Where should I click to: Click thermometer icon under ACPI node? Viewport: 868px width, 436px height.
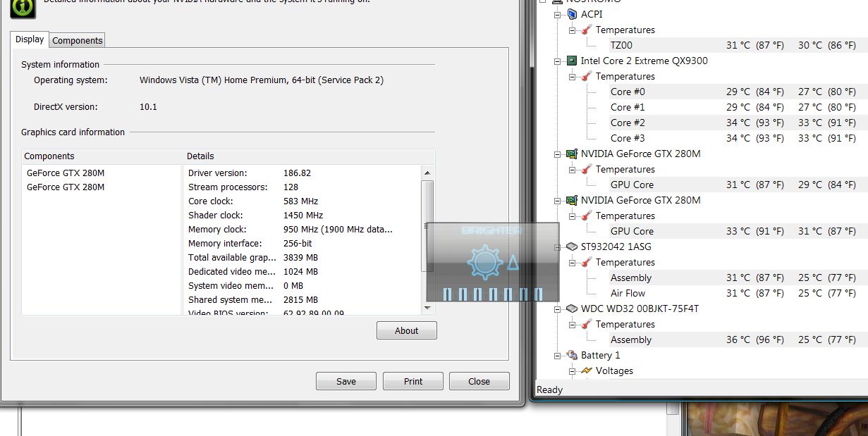(587, 30)
